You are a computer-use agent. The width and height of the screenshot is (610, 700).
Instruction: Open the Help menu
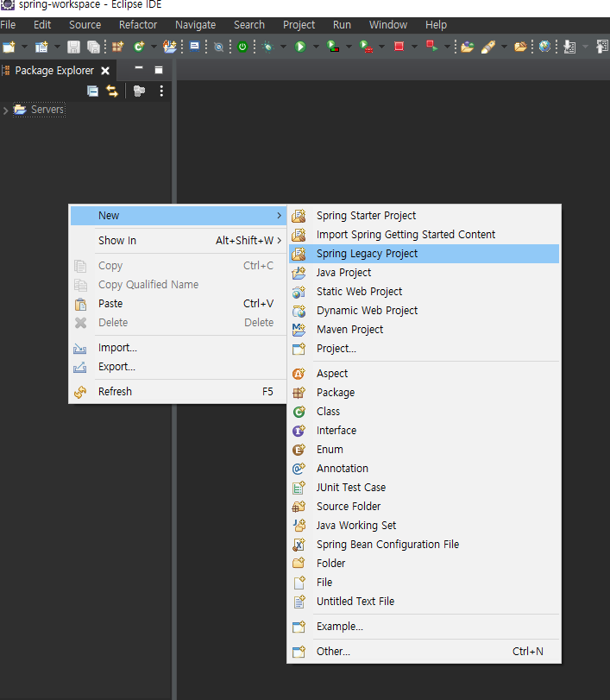point(436,24)
